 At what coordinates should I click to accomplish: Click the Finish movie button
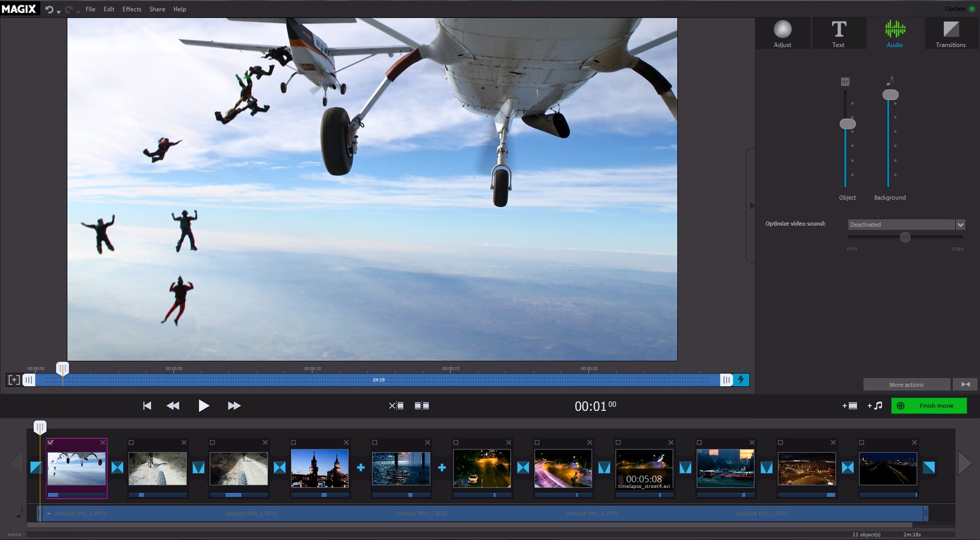point(929,405)
